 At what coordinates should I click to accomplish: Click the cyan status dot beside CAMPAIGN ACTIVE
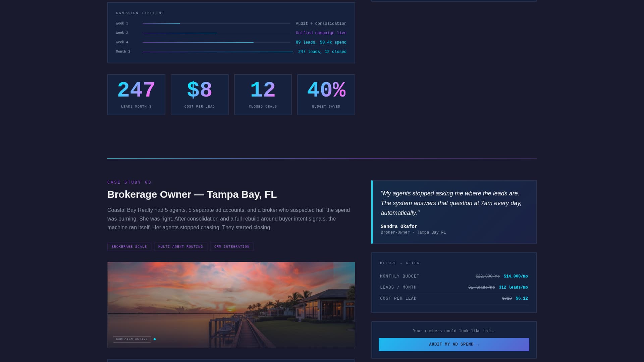(x=155, y=339)
